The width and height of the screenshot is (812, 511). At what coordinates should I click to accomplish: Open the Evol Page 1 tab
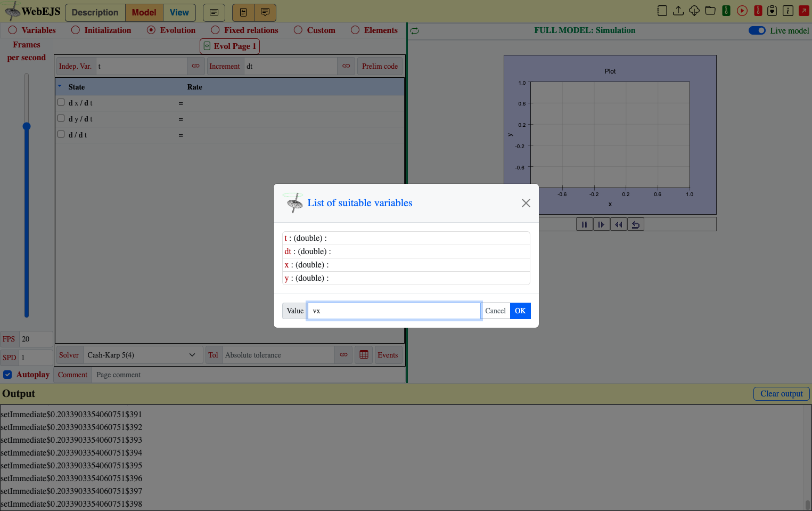[230, 46]
